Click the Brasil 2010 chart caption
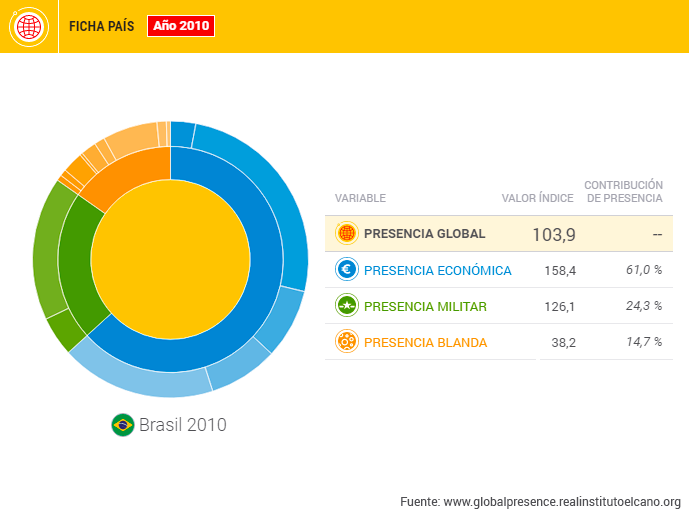This screenshot has height=517, width=689. (x=182, y=425)
